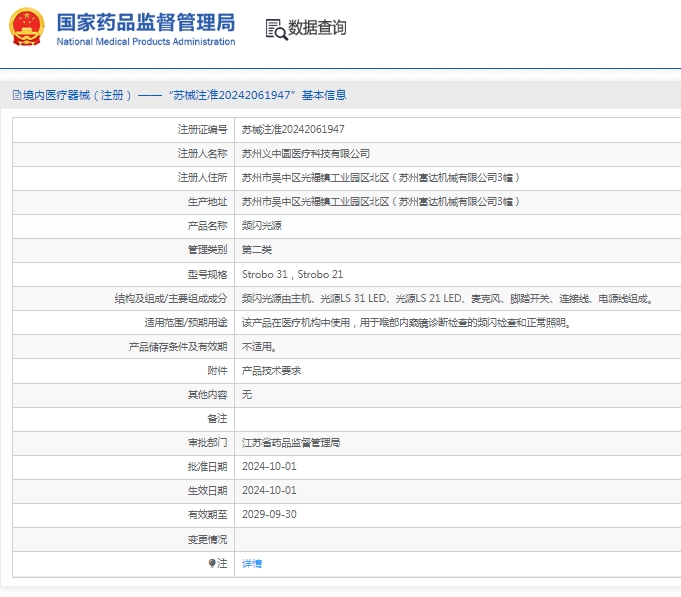Click the 产品名称 label
This screenshot has height=597, width=681.
tap(208, 226)
